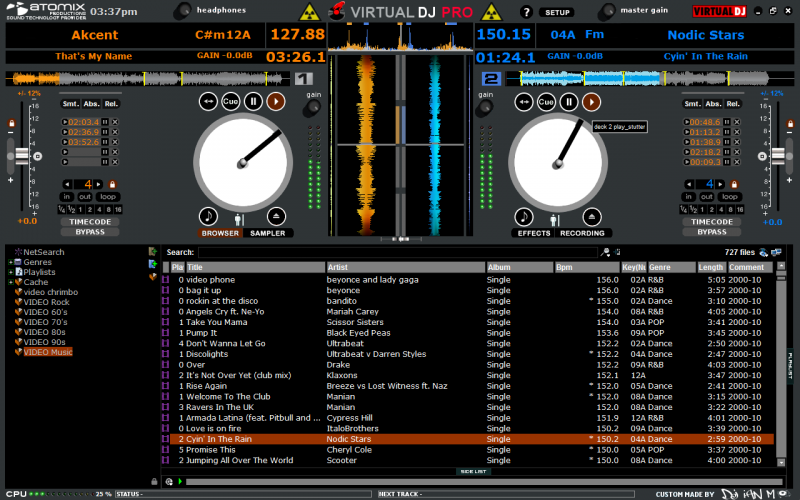Pause deck 2 playback

569,102
